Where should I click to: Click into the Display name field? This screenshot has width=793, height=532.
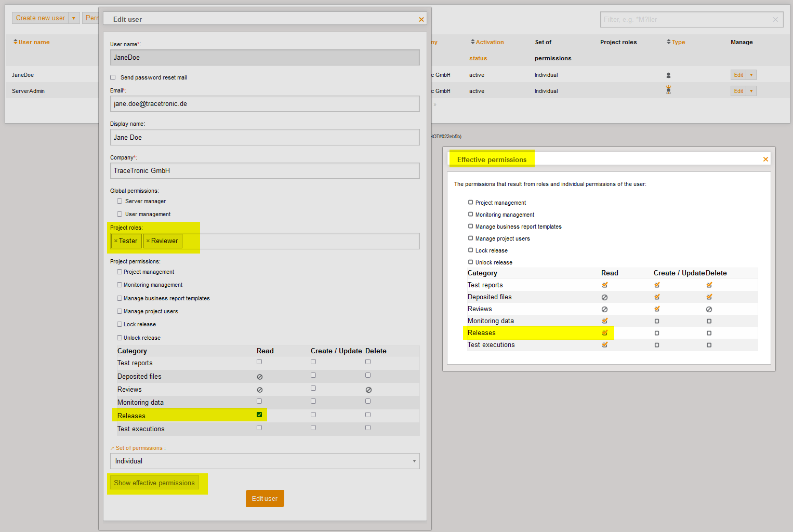[x=265, y=137]
